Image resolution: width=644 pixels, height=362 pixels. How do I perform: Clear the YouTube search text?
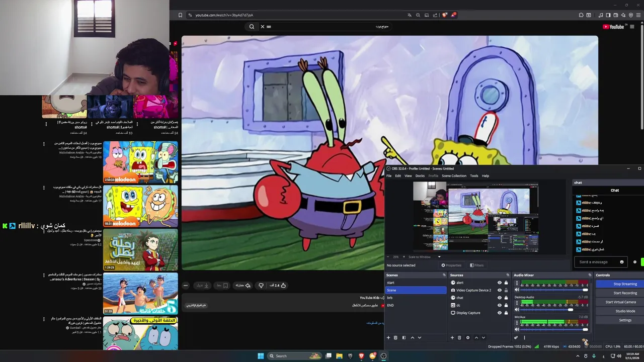[262, 27]
